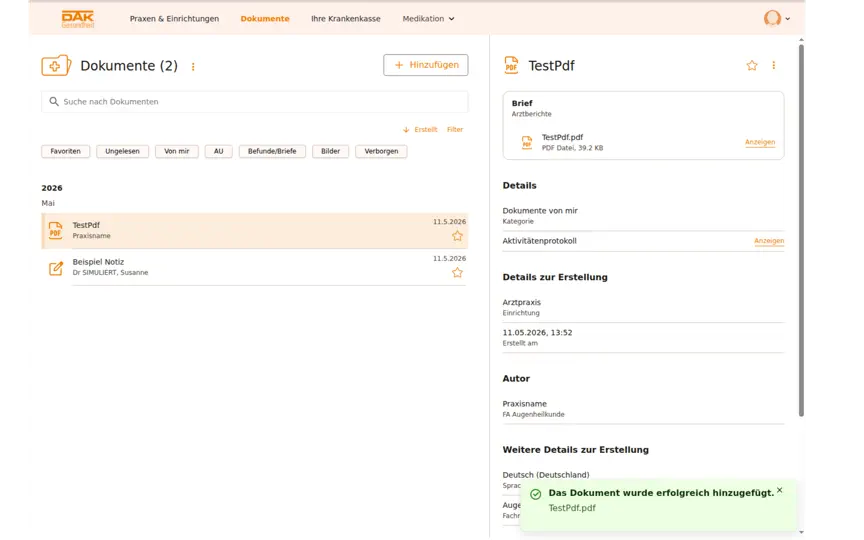Viewport: 864px width, 540px height.
Task: Toggle the Favoriten filter chip
Action: [66, 151]
